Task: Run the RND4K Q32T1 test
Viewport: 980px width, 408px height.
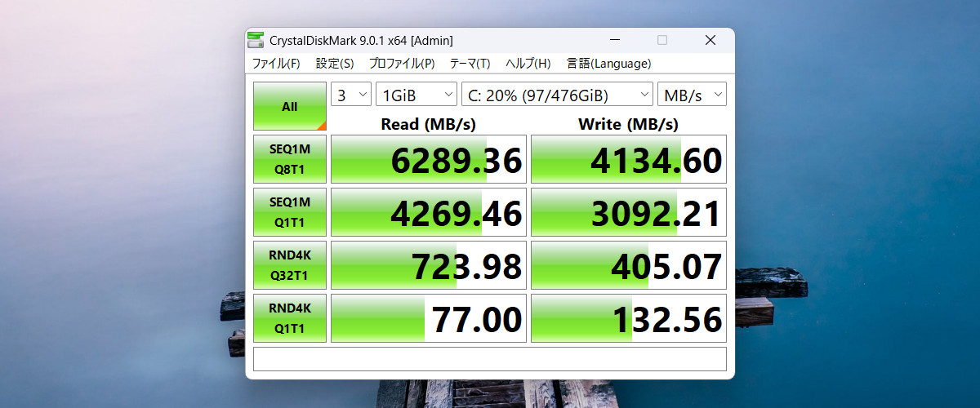Action: pos(290,265)
